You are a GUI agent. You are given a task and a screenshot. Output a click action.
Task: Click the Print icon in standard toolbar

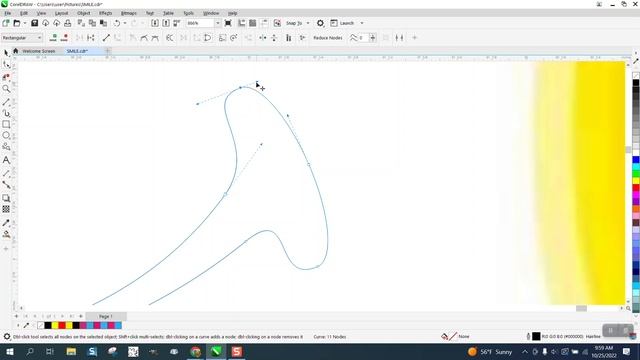click(x=68, y=23)
